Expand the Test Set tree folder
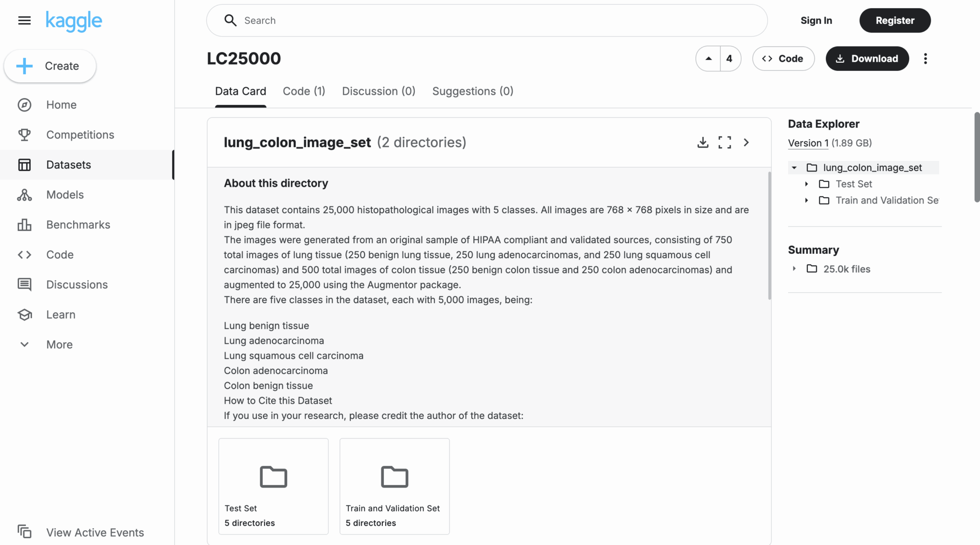The width and height of the screenshot is (980, 545). pyautogui.click(x=807, y=184)
